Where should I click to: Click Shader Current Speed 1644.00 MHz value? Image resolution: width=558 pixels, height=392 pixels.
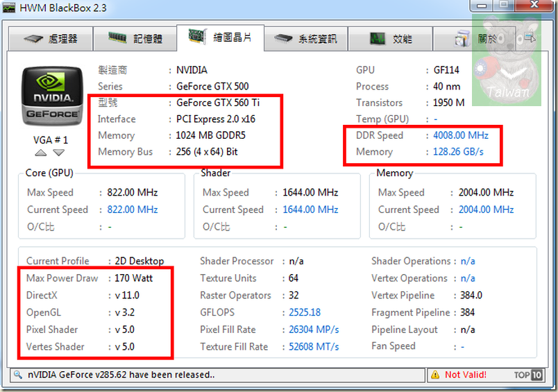(x=310, y=210)
